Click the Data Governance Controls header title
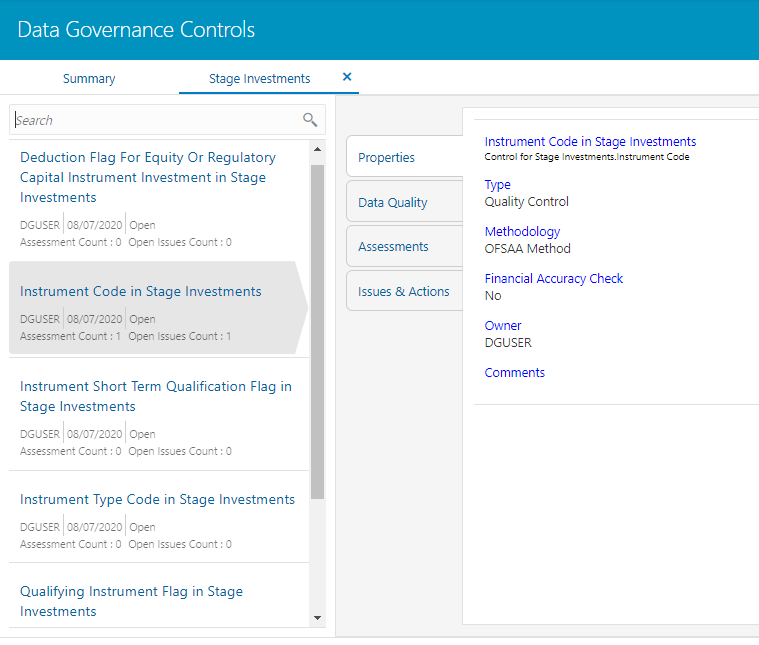Screen dimensions: 759x645 point(136,30)
